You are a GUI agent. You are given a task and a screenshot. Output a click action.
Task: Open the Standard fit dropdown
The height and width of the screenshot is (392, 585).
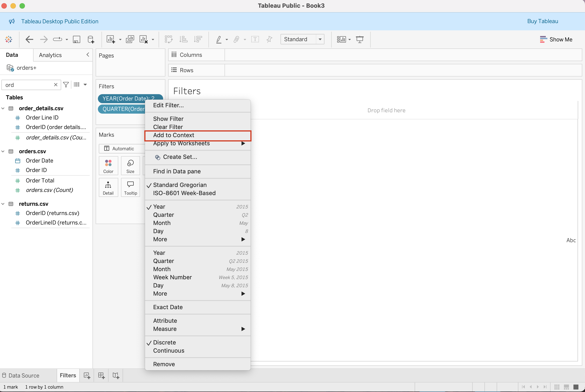coord(320,39)
